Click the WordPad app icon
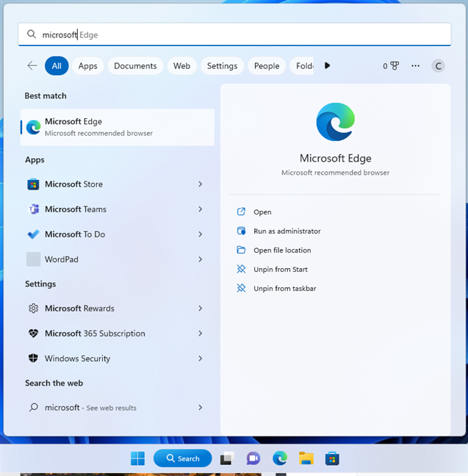Screen dimensions: 468x476 [33, 259]
